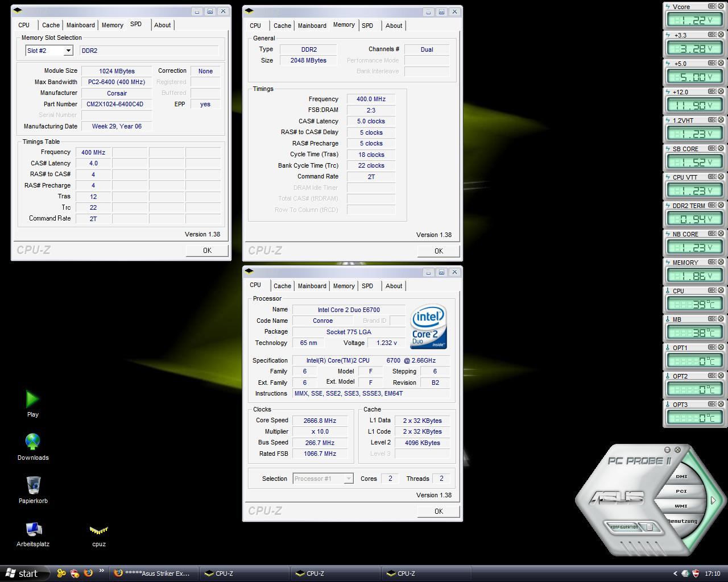Open Cache tab in Memory window

coord(282,26)
